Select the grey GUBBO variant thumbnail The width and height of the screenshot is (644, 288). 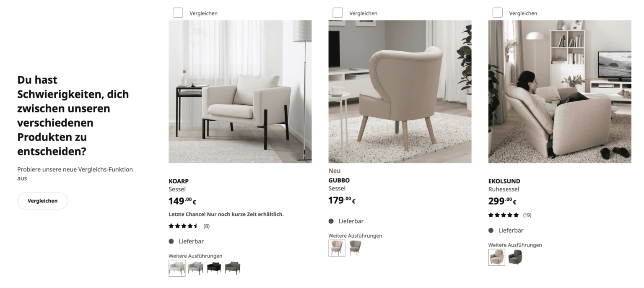coord(355,248)
